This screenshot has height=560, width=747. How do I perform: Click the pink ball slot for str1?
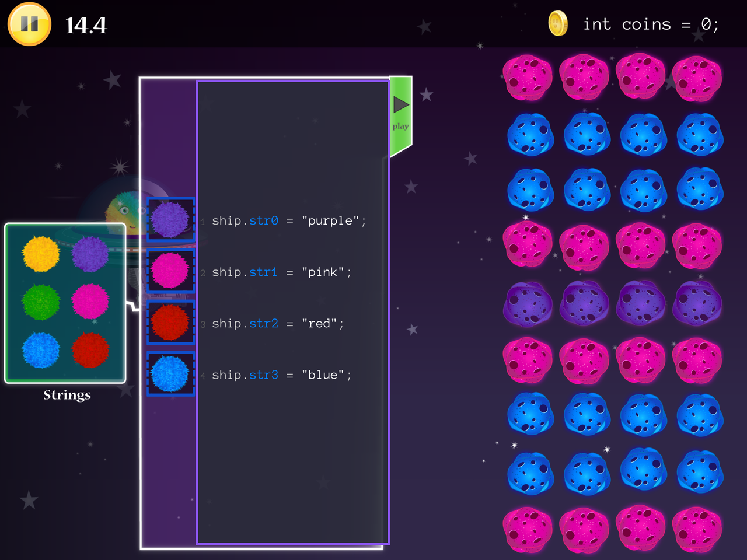170,271
